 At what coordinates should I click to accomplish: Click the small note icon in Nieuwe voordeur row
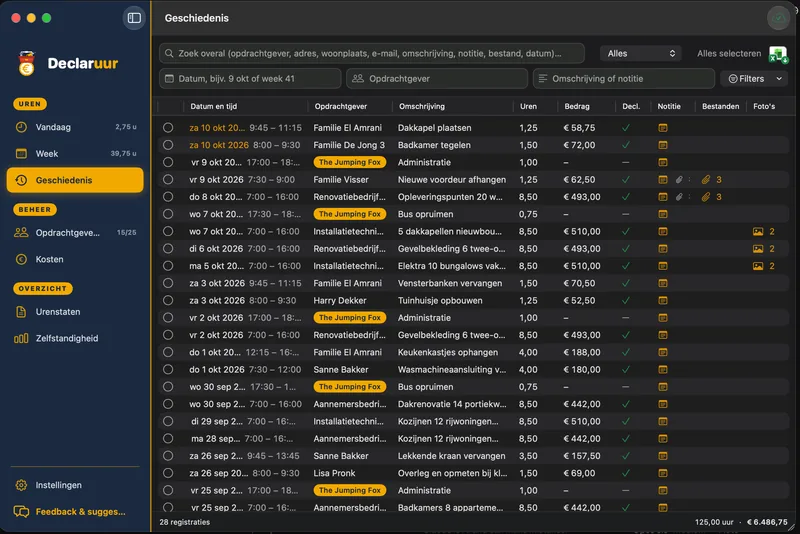(663, 180)
